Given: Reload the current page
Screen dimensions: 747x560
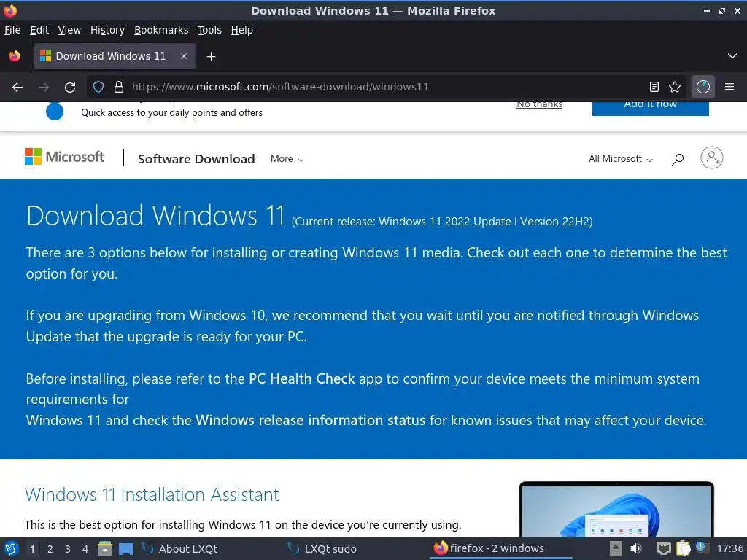Looking at the screenshot, I should [x=70, y=87].
